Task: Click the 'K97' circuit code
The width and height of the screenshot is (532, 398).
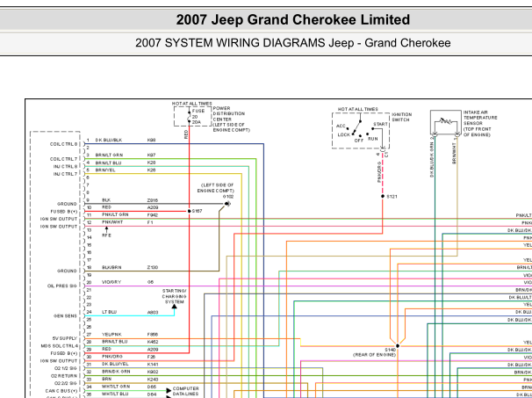Action: tap(151, 155)
